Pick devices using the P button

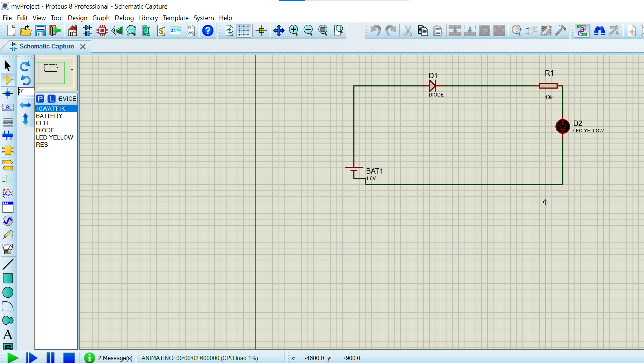coord(40,99)
